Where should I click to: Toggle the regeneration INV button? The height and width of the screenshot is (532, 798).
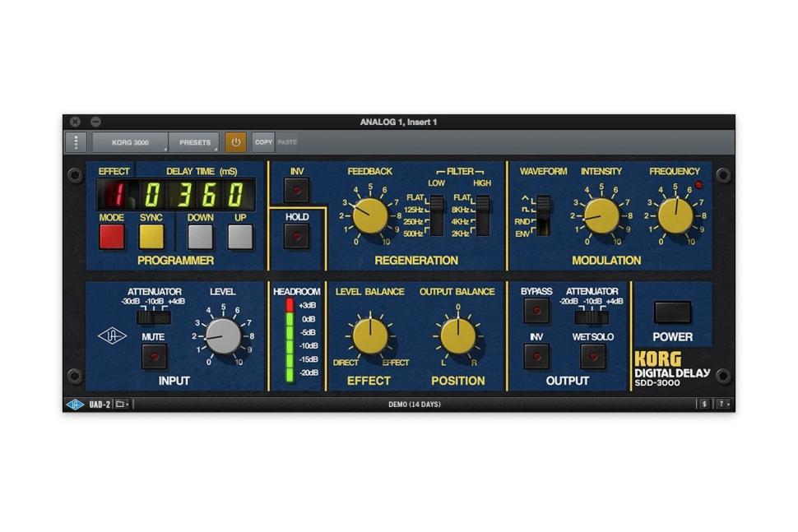coord(297,191)
